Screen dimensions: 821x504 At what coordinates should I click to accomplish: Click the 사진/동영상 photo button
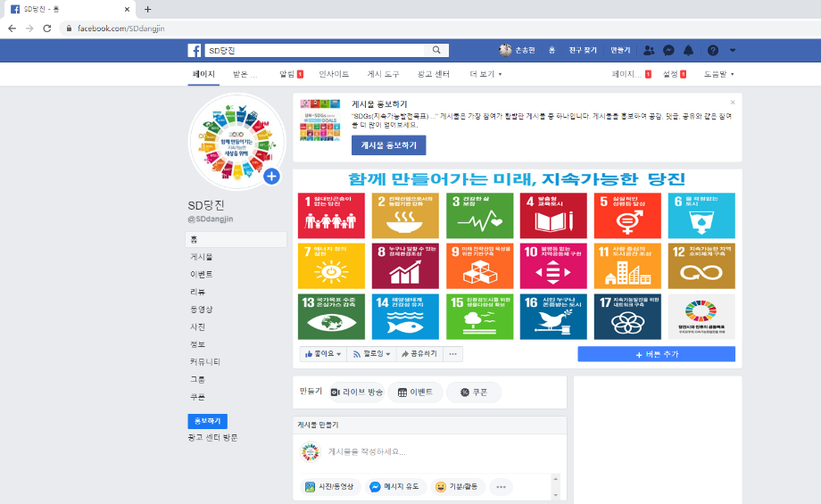click(x=330, y=487)
